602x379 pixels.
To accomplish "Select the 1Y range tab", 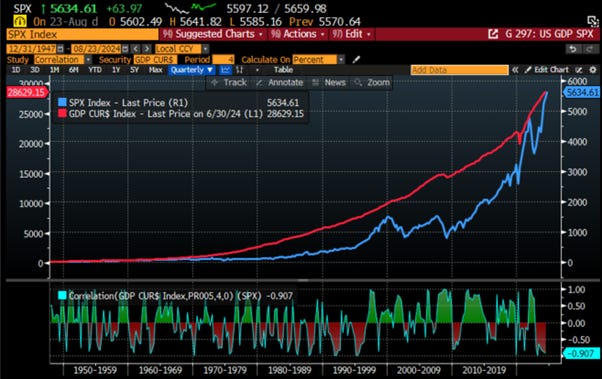I will [116, 70].
